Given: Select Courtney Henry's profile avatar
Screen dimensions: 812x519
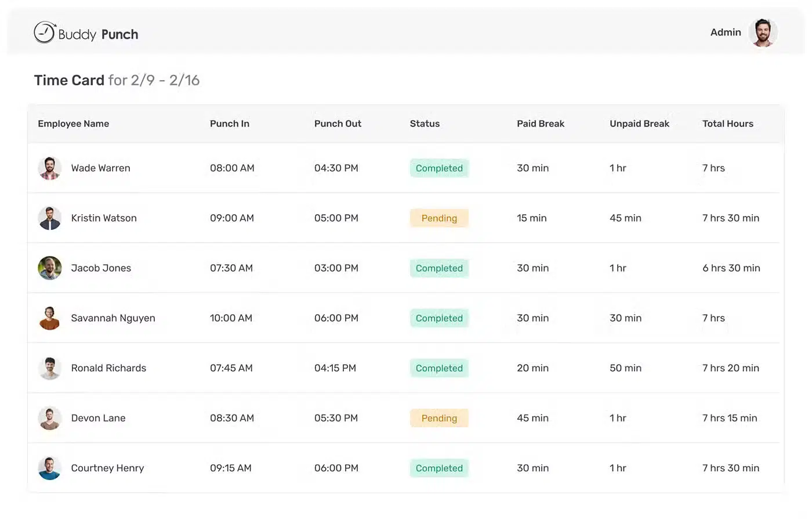Looking at the screenshot, I should coord(49,467).
